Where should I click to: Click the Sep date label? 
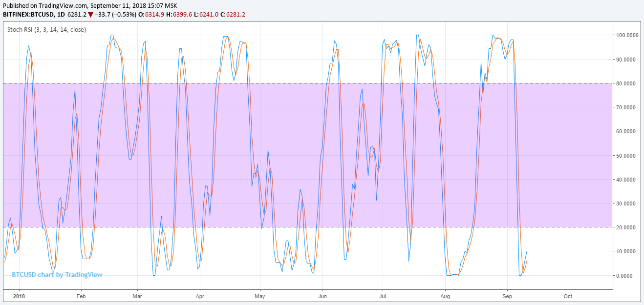tap(507, 296)
